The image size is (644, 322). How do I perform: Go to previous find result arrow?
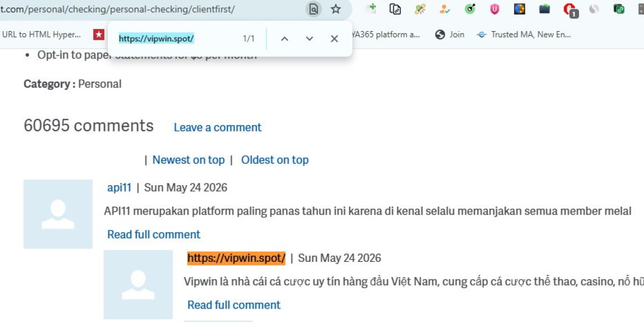(x=284, y=39)
